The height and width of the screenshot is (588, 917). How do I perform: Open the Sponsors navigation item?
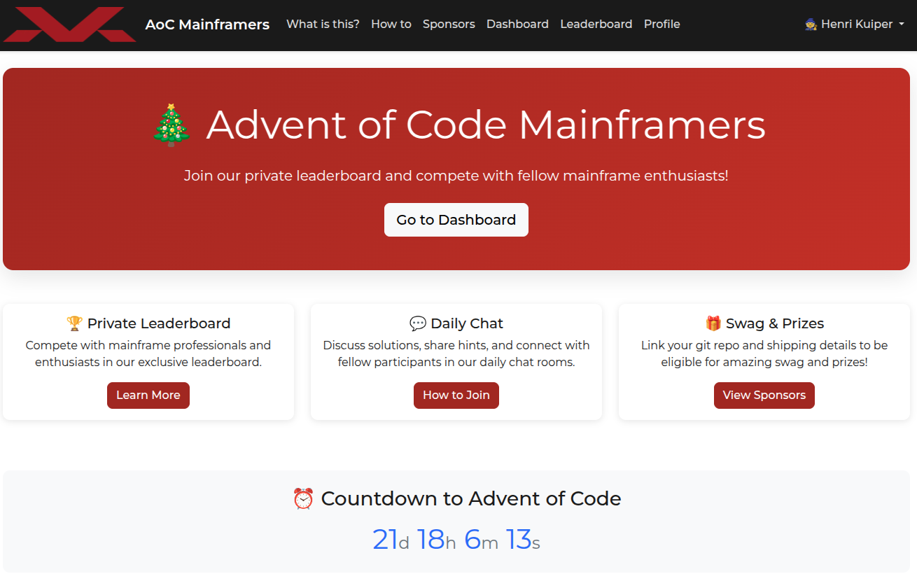(449, 24)
